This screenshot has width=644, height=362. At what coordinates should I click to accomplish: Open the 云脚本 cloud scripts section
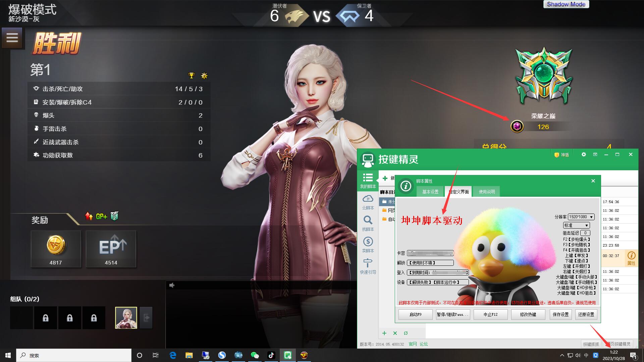368,202
